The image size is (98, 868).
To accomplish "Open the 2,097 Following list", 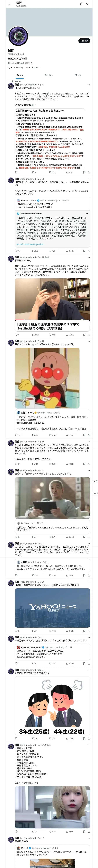I will (x=15, y=67).
